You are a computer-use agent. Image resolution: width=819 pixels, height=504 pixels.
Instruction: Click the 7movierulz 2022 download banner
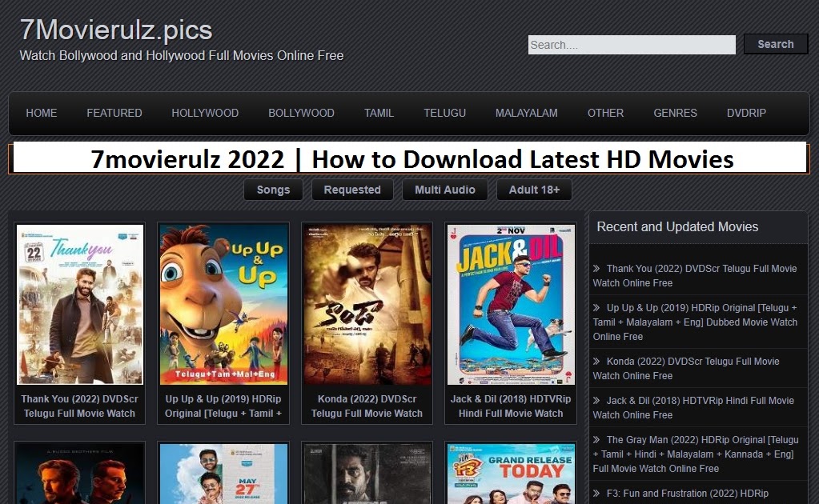click(x=410, y=158)
